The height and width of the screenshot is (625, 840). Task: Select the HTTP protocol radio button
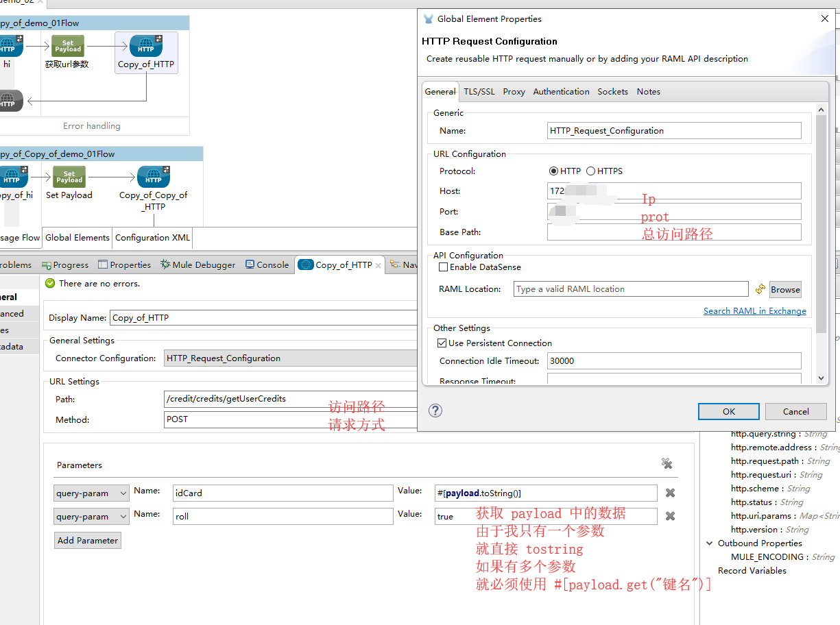point(553,171)
